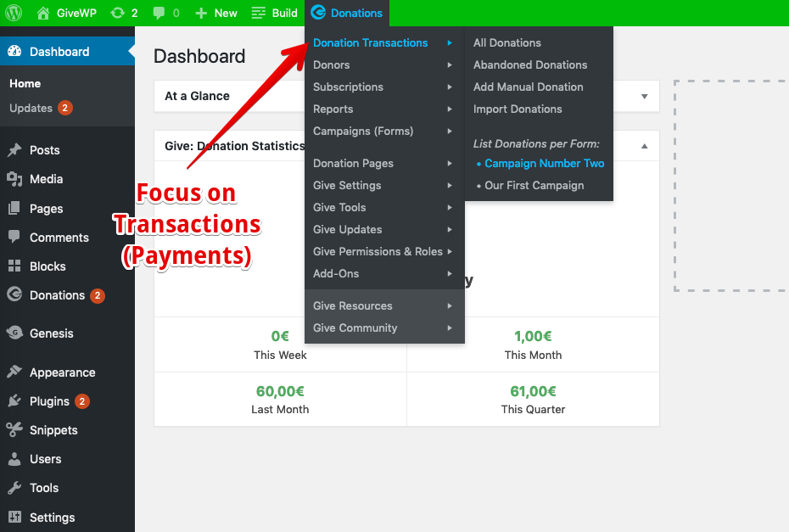
Task: Click the Plugins plug icon in sidebar
Action: tap(14, 400)
